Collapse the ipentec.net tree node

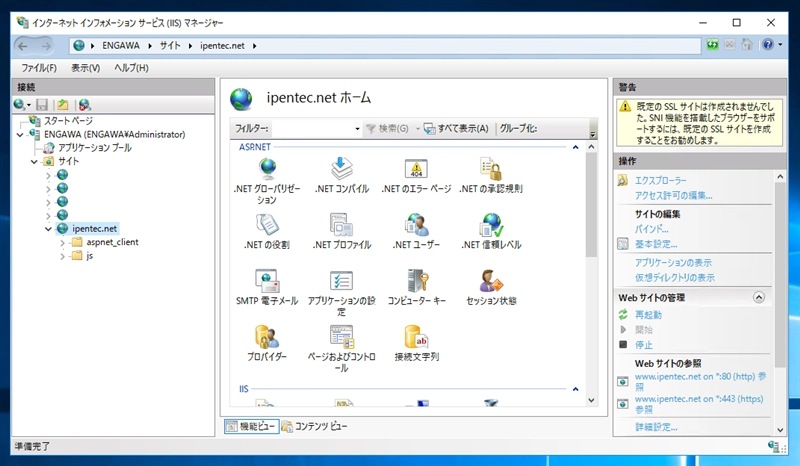(x=48, y=229)
